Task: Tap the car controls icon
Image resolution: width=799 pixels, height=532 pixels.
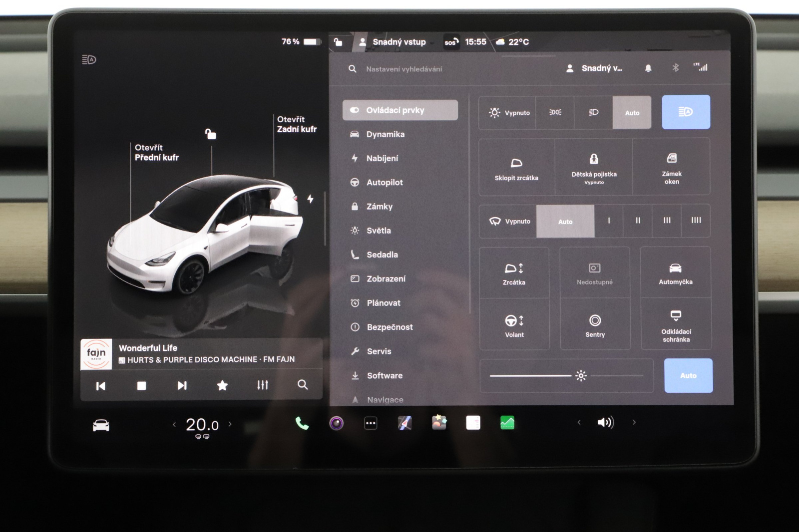Action: click(x=101, y=425)
